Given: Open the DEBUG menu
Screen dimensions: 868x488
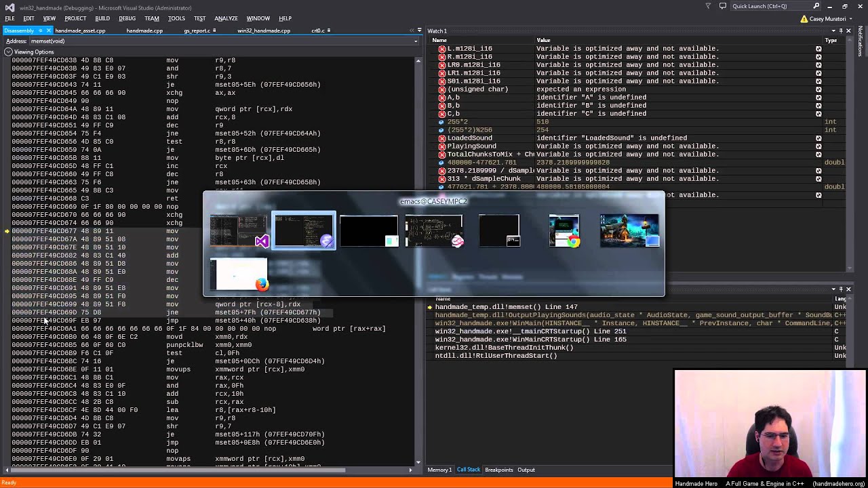Looking at the screenshot, I should point(127,18).
